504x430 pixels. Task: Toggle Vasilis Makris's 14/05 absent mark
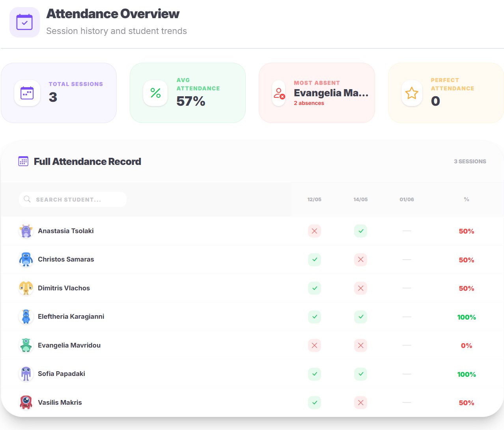(360, 402)
